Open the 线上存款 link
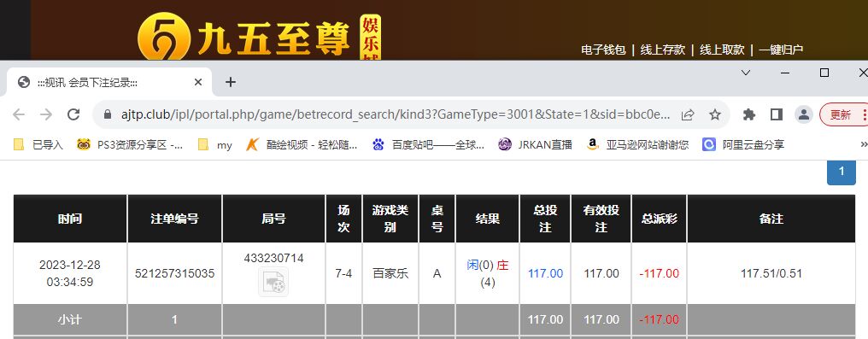 click(663, 50)
